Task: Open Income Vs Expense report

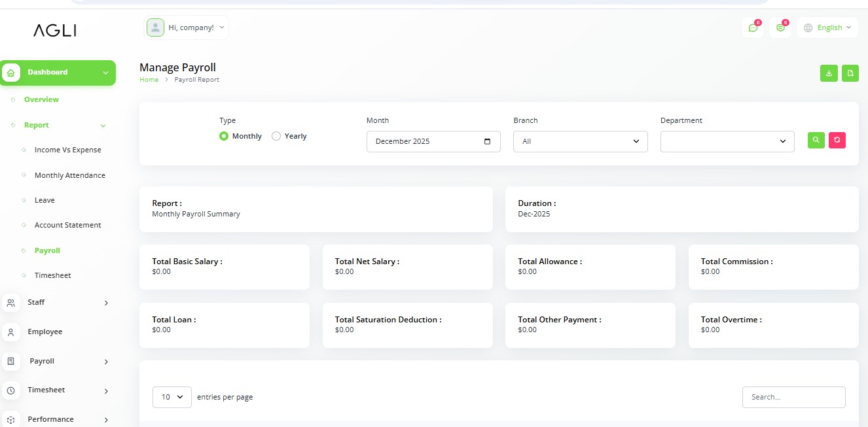Action: 67,150
